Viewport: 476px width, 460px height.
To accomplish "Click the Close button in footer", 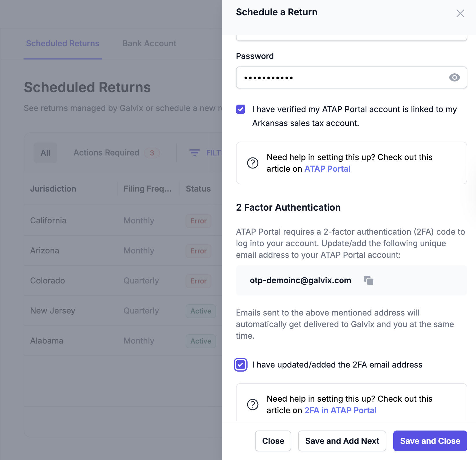I will (x=273, y=441).
